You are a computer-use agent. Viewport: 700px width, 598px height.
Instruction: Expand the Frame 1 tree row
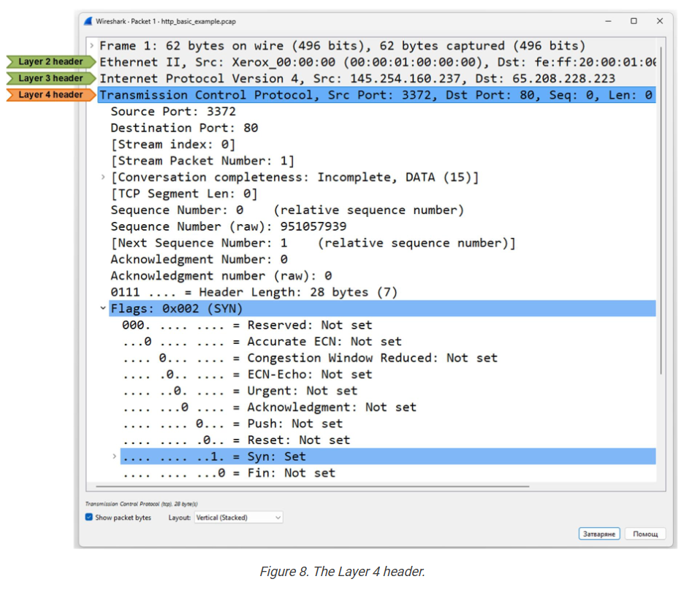[x=92, y=46]
